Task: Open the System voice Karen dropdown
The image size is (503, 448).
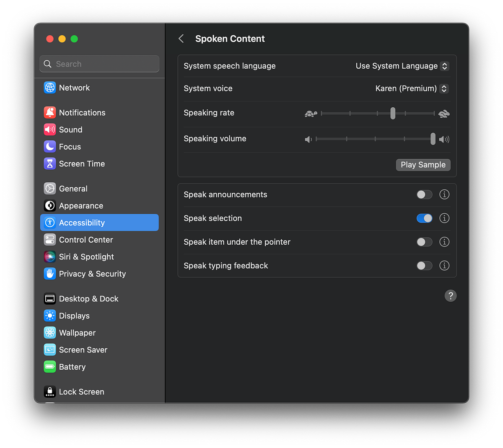Action: pyautogui.click(x=412, y=88)
